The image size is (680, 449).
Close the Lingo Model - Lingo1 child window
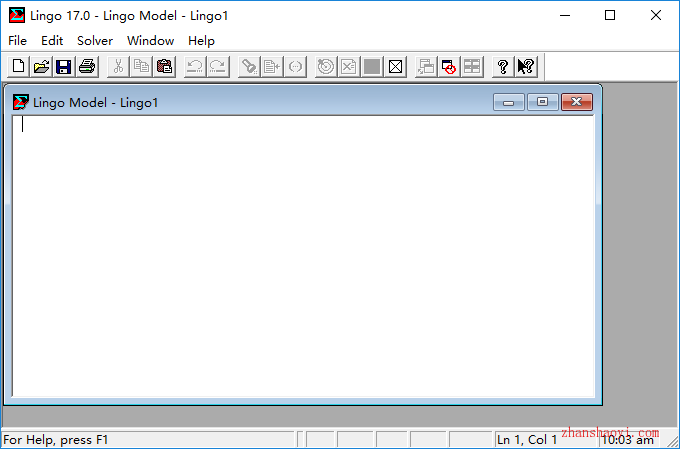point(577,102)
